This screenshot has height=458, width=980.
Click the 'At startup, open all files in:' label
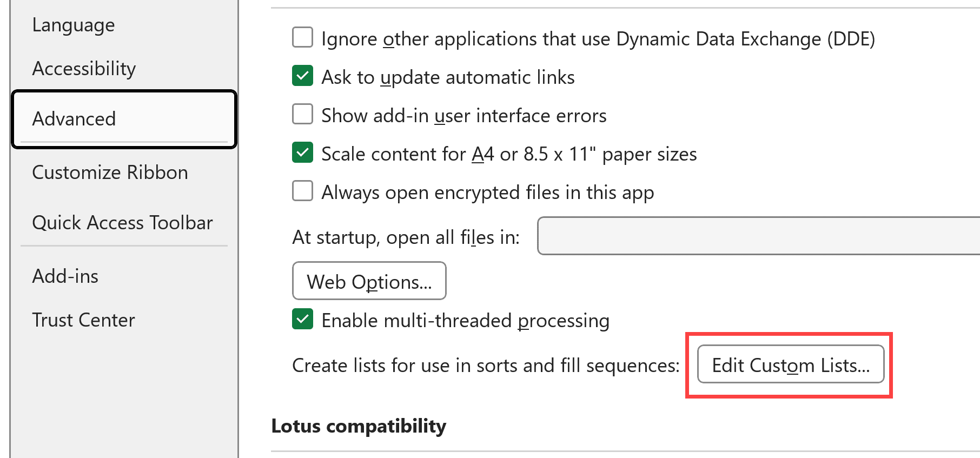(x=406, y=237)
